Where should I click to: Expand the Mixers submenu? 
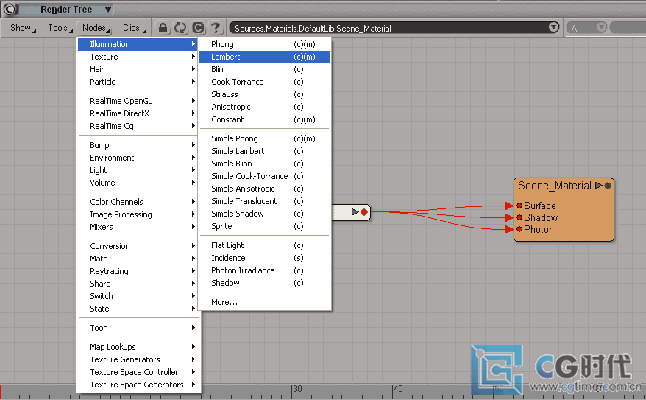pyautogui.click(x=138, y=227)
